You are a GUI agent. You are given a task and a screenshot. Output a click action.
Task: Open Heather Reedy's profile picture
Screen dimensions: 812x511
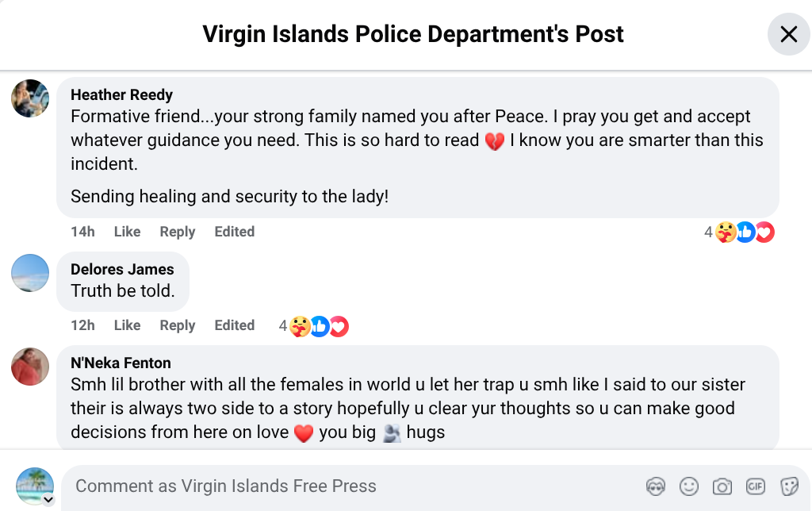[31, 98]
